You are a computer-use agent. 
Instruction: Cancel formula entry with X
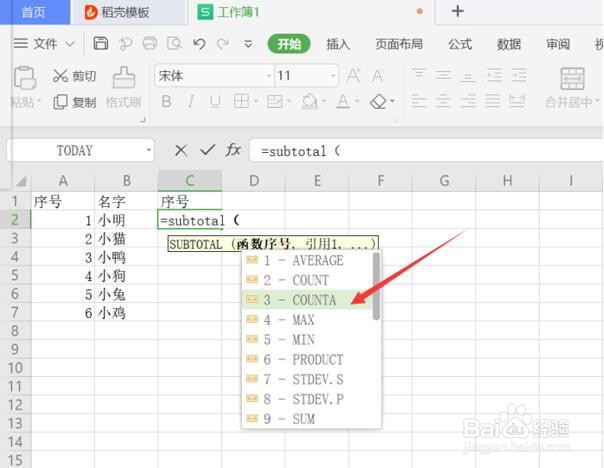[x=181, y=150]
